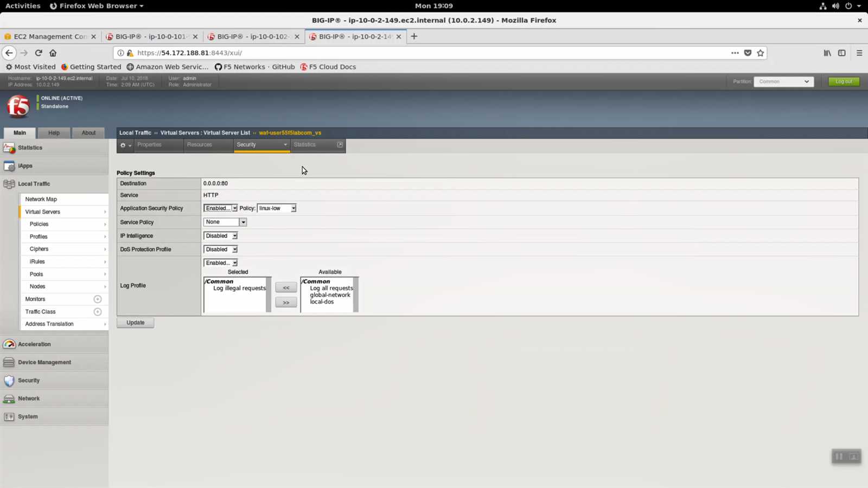Open Application Security Policy Enabled dropdown

[220, 208]
